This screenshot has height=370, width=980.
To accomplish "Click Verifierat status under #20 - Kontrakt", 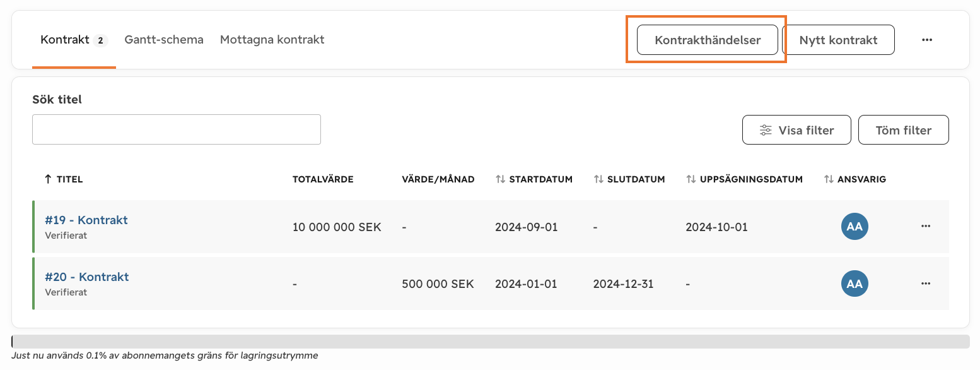I will (66, 292).
